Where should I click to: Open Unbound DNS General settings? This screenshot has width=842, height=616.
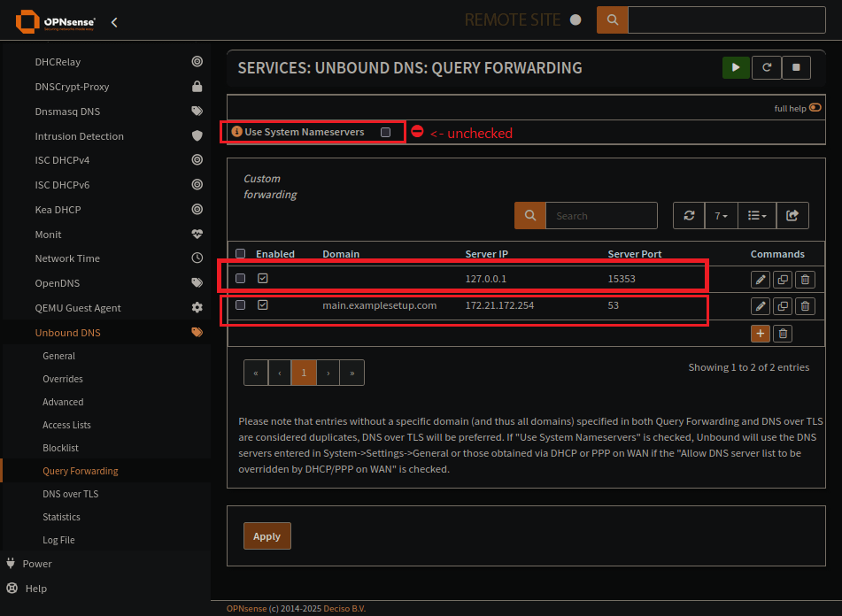click(x=59, y=356)
